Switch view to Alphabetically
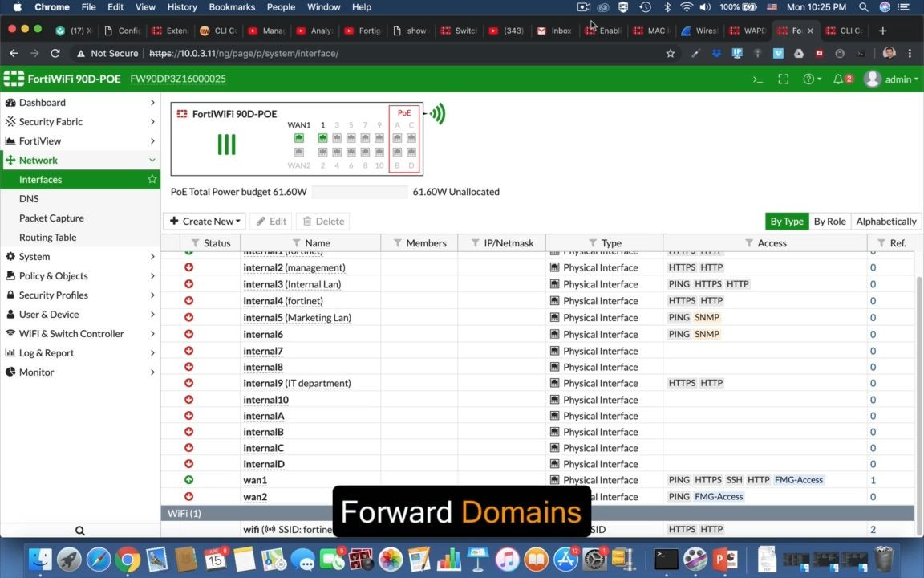This screenshot has height=578, width=924. click(x=885, y=222)
